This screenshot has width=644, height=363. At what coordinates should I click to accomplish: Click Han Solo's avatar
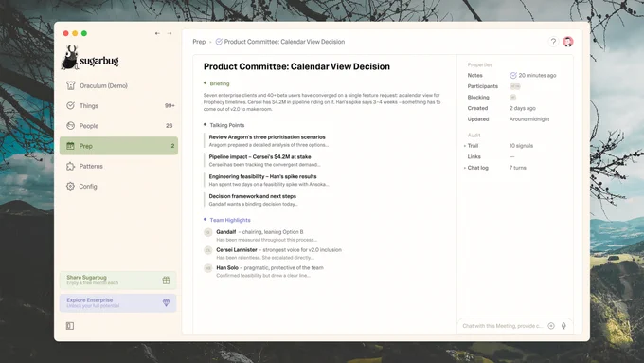(x=208, y=268)
